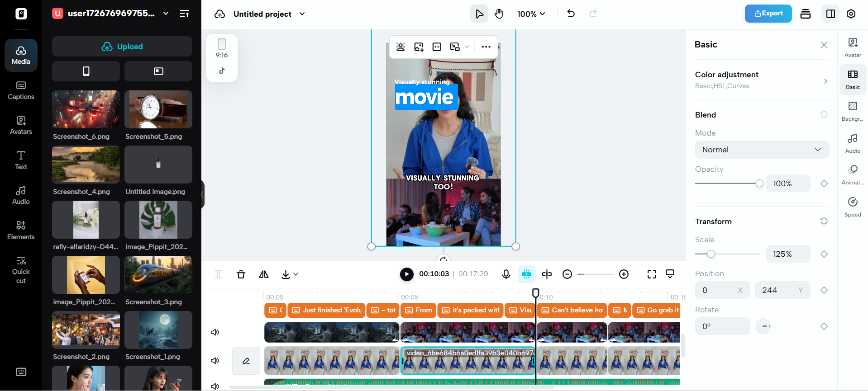Mute the presenter video track

click(215, 361)
